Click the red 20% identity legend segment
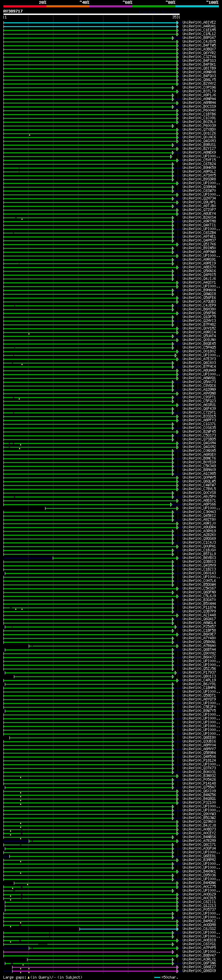Viewport: 222px width, 980px height. click(25, 6)
